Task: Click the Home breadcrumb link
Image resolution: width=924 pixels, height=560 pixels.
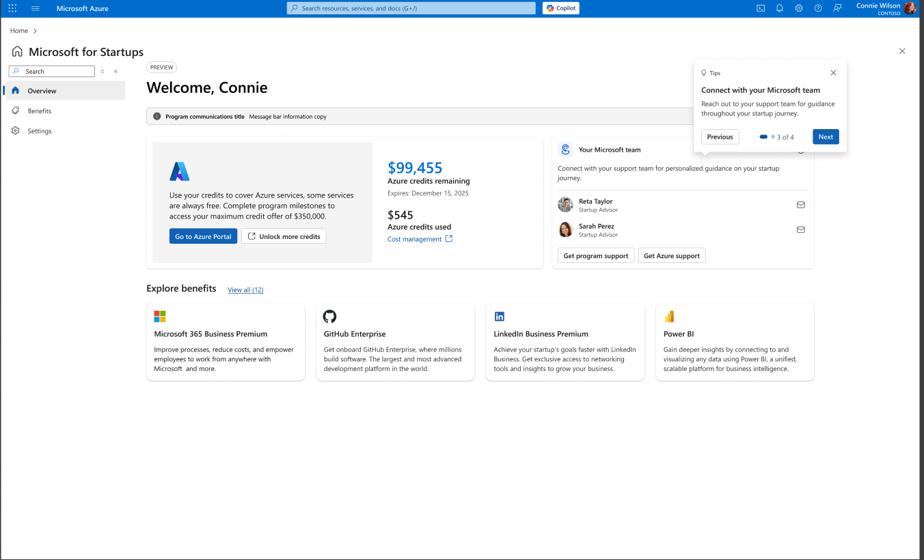Action: coord(19,31)
